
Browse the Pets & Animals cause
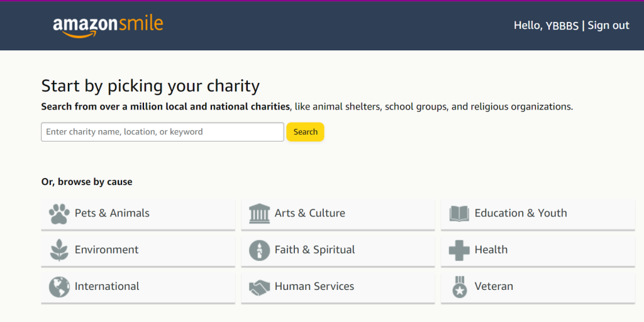[x=112, y=213]
